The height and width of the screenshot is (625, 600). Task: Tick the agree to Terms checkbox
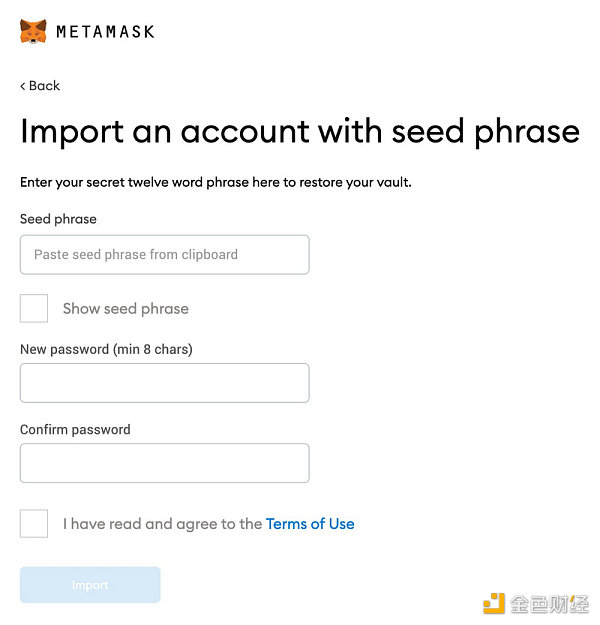[34, 523]
